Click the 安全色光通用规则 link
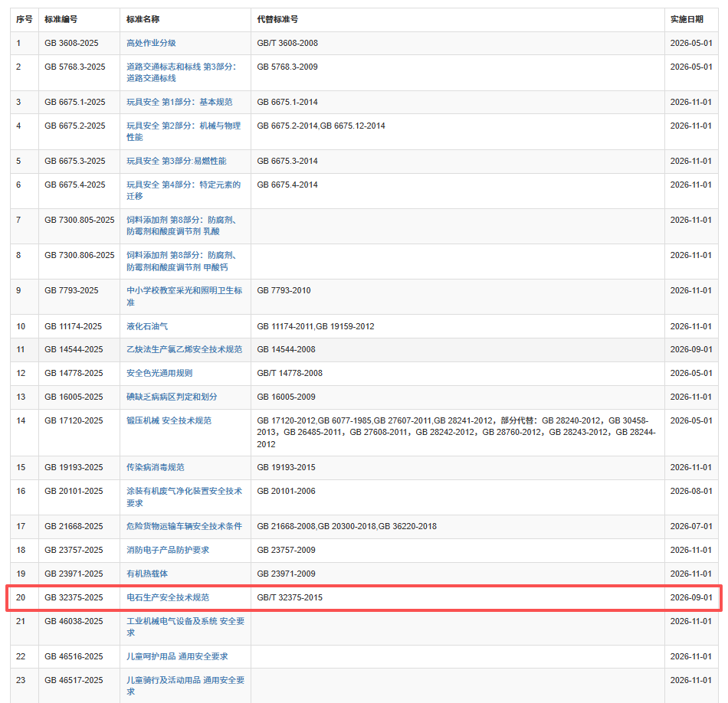Viewport: 728px width, 703px height. tap(159, 373)
